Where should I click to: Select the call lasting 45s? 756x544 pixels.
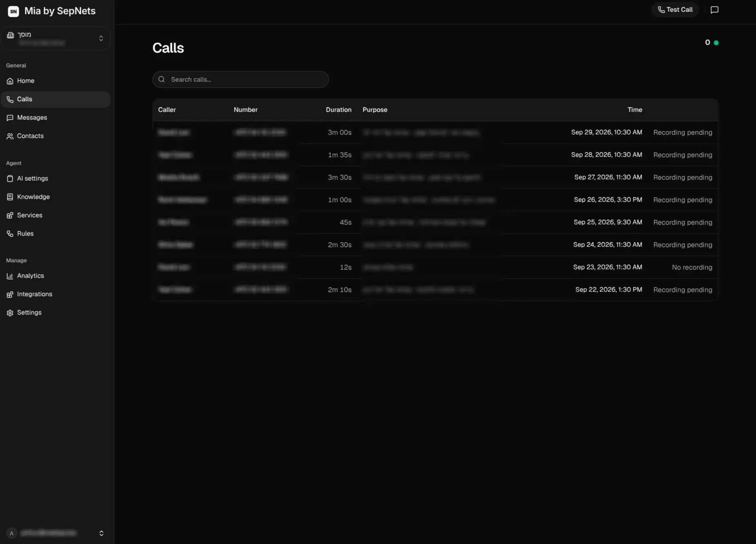(435, 222)
